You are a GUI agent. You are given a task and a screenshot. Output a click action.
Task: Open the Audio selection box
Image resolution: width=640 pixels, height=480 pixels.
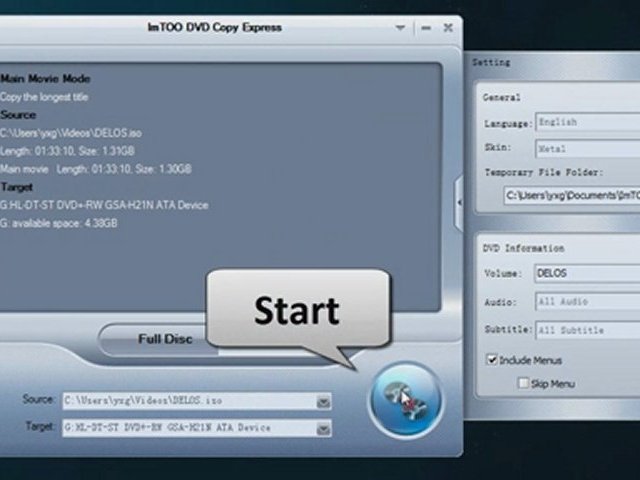pyautogui.click(x=586, y=301)
